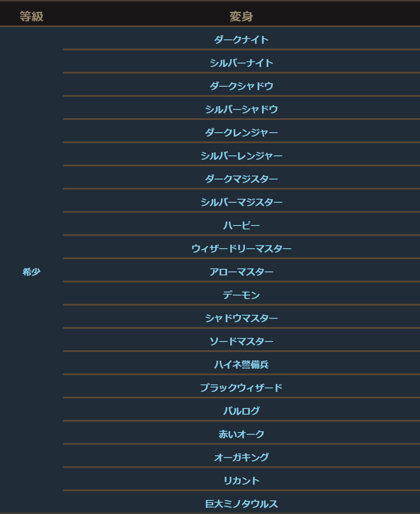This screenshot has width=420, height=514.
Task: Click the 変身 column header
Action: click(x=241, y=17)
